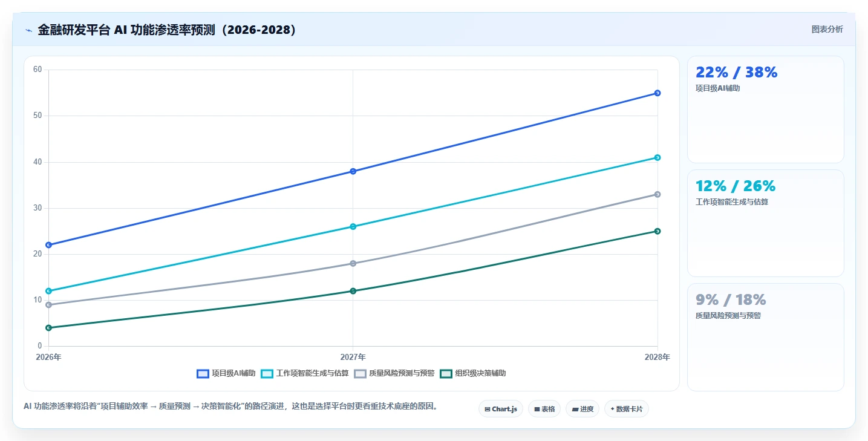This screenshot has width=868, height=441.
Task: Click the 2027年 point of 质量风险预测与预警 line
Action: pyautogui.click(x=353, y=263)
